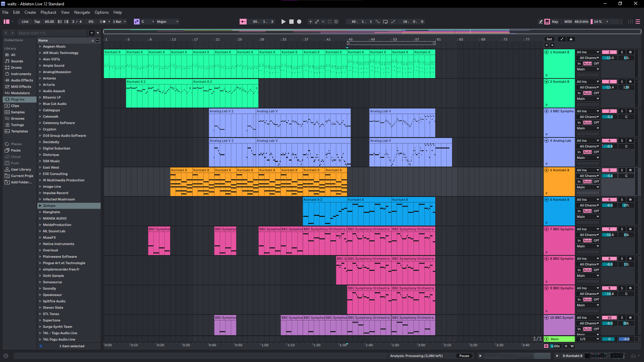644x362 pixels.
Task: Fold track 5 Kontakt 8 using its arrow
Action: [546, 170]
